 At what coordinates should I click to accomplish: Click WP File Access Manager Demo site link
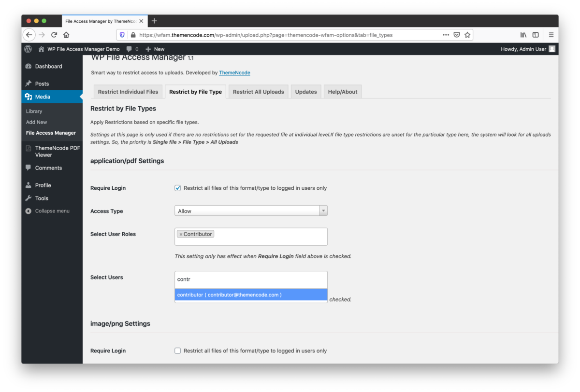(x=79, y=49)
